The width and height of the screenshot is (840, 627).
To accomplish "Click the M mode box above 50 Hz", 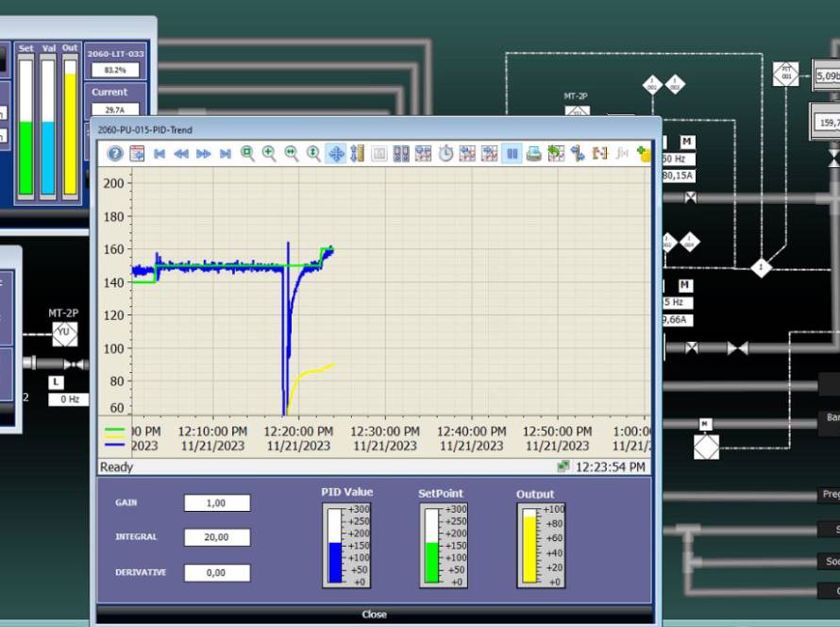I will (687, 142).
